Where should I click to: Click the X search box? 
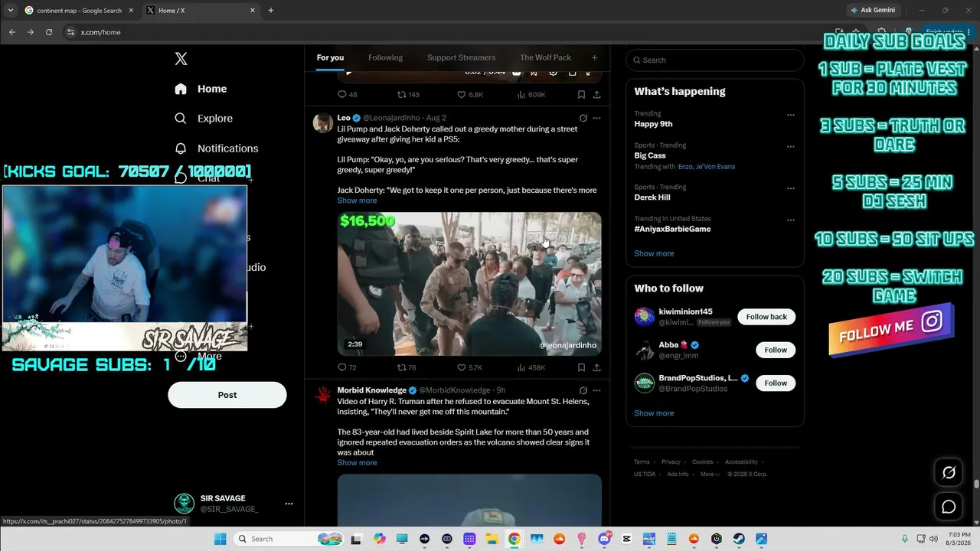tap(715, 60)
